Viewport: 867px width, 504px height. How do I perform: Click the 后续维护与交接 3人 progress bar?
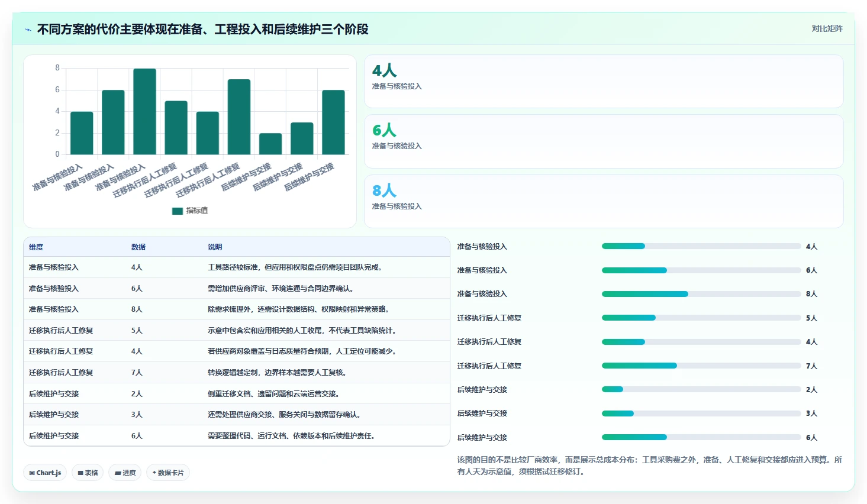(x=701, y=413)
